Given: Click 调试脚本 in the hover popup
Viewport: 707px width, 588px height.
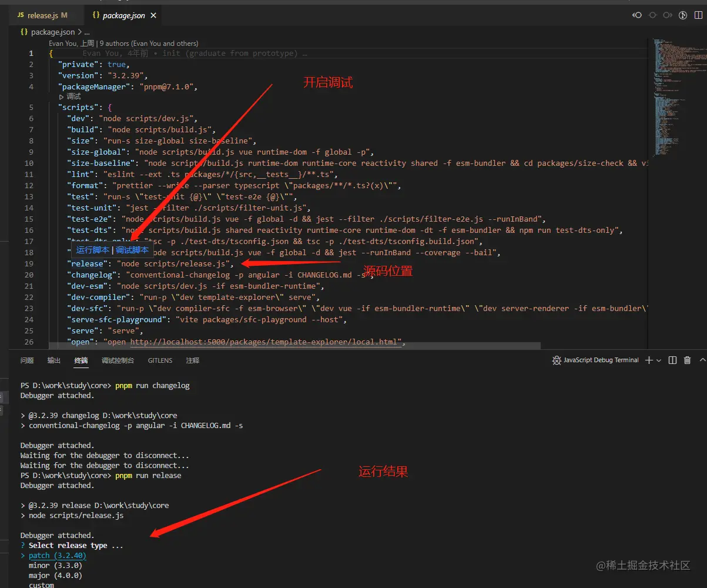Looking at the screenshot, I should pos(132,250).
